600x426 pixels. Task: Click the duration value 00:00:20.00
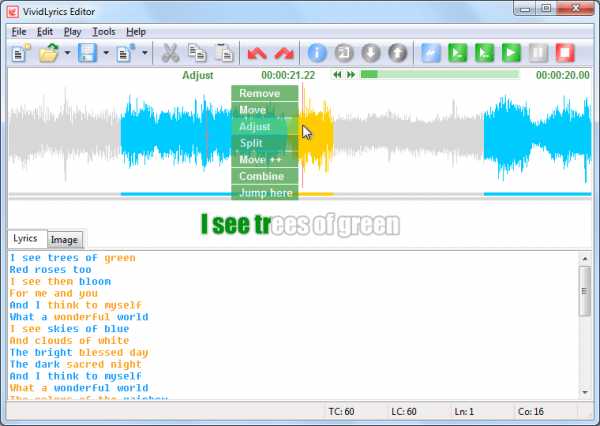tap(562, 75)
